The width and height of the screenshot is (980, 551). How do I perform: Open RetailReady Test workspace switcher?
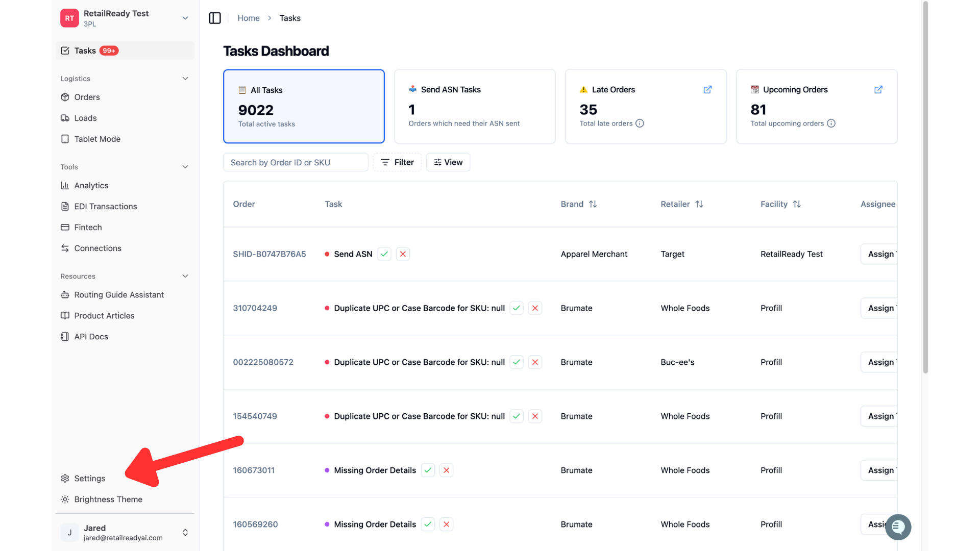coord(185,18)
